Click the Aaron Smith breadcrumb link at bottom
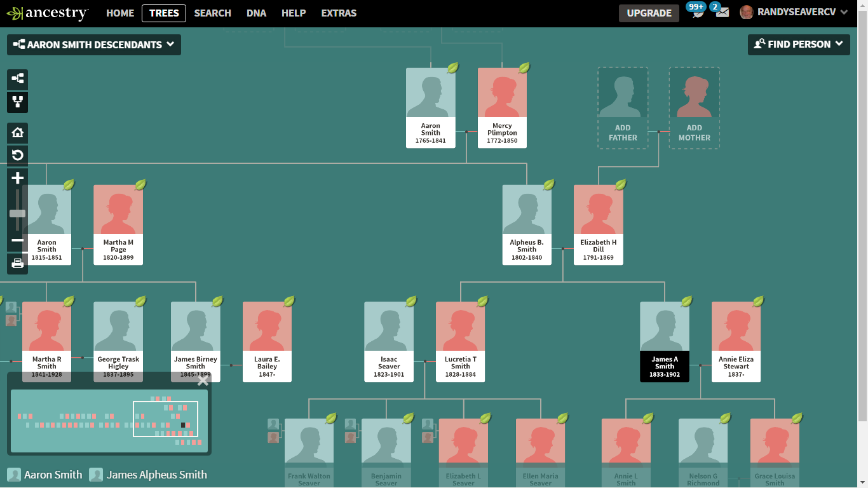 click(52, 475)
